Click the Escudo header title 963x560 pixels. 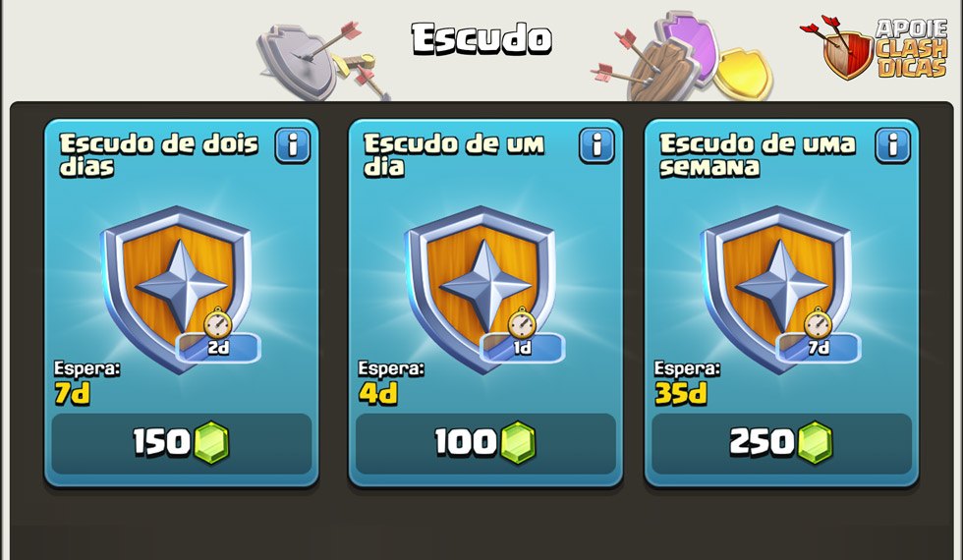point(481,38)
